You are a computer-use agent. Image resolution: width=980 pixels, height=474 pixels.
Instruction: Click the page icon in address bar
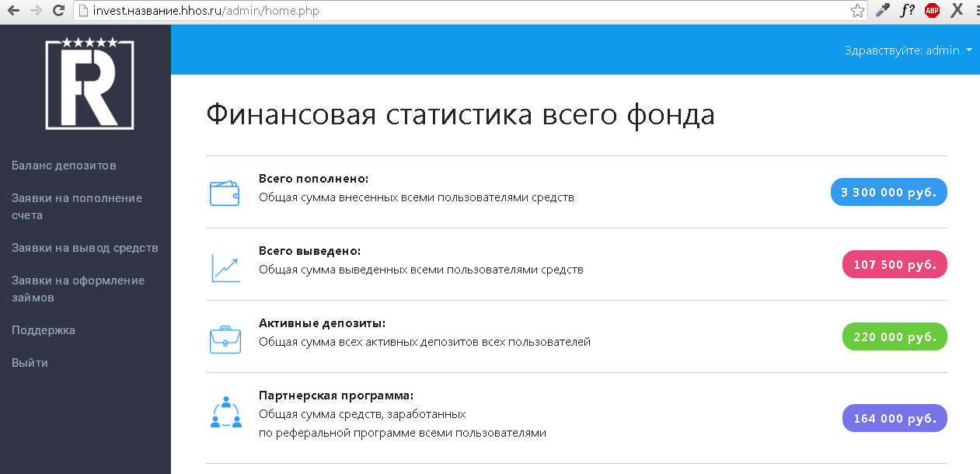coord(82,11)
